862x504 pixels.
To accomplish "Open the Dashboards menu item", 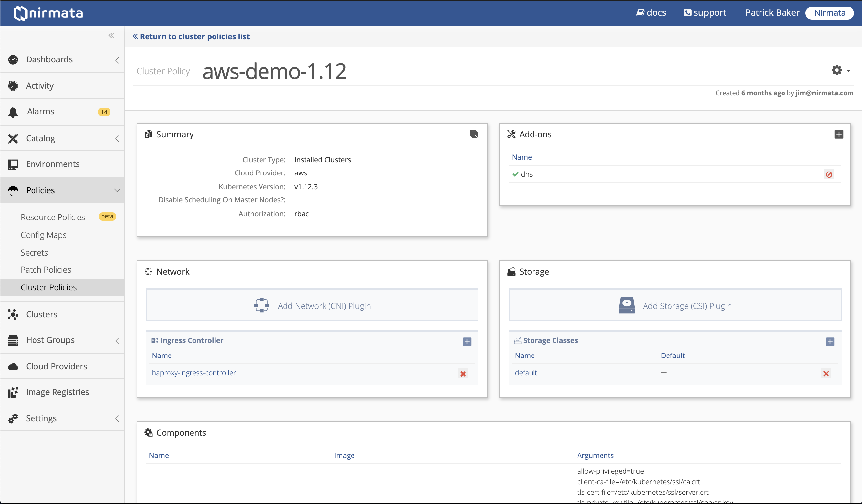I will [x=49, y=59].
